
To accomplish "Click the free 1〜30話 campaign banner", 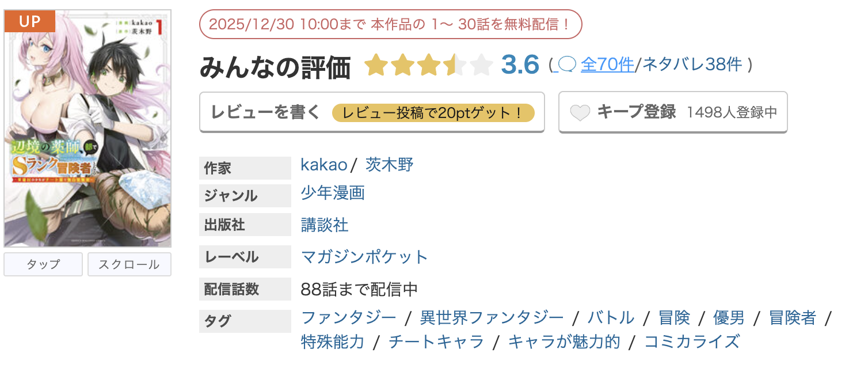I will point(390,24).
